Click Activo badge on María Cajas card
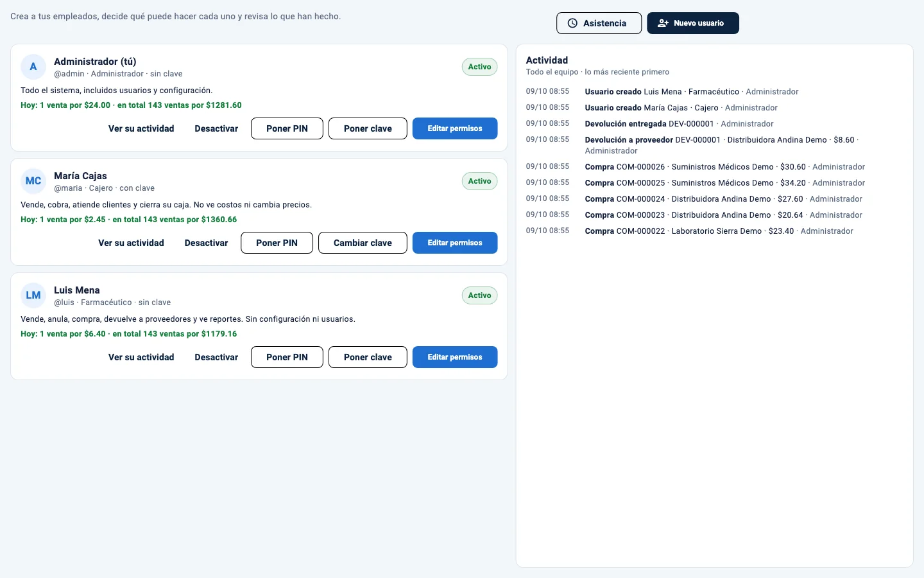Screen dimensions: 924x578 click(479, 181)
